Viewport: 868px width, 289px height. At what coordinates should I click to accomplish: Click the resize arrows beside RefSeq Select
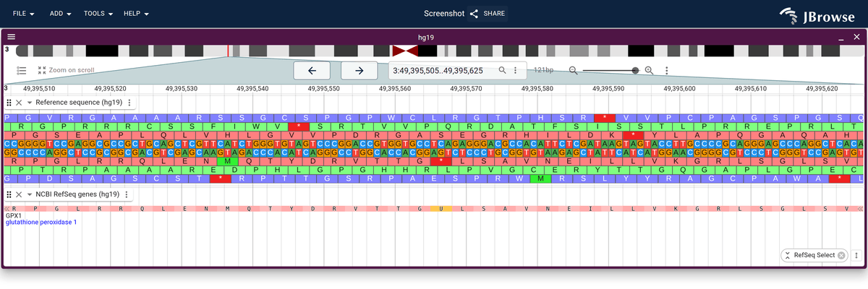tap(856, 255)
